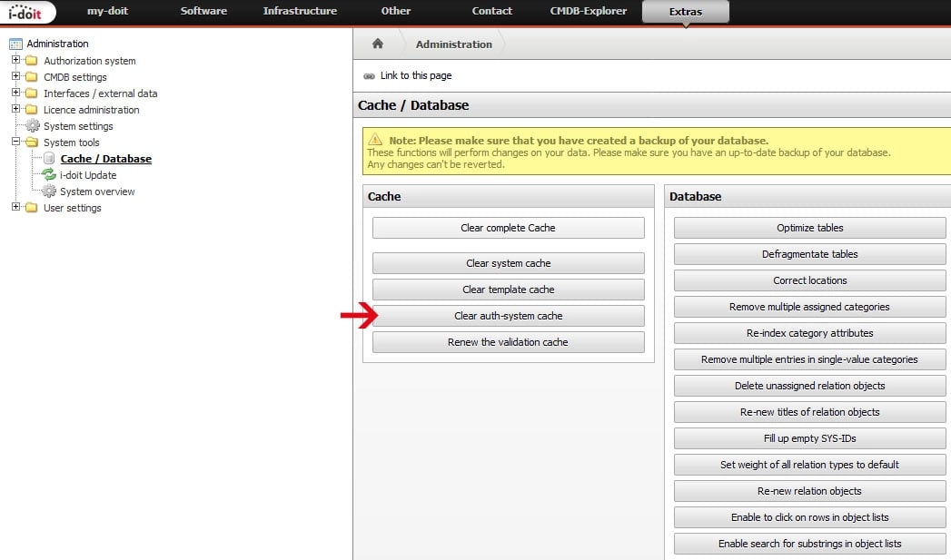
Task: Click the Authorization system folder icon
Action: [32, 61]
